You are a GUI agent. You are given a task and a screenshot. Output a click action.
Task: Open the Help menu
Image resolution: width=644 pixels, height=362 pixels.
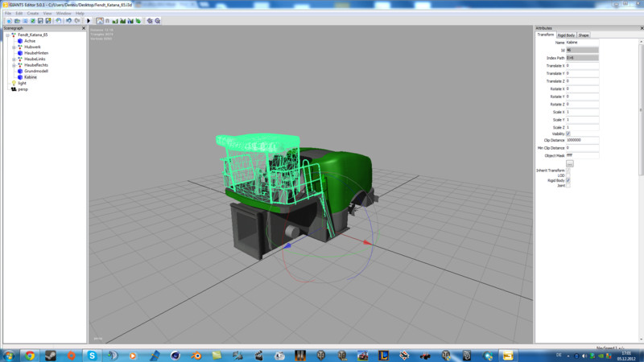[x=80, y=14]
